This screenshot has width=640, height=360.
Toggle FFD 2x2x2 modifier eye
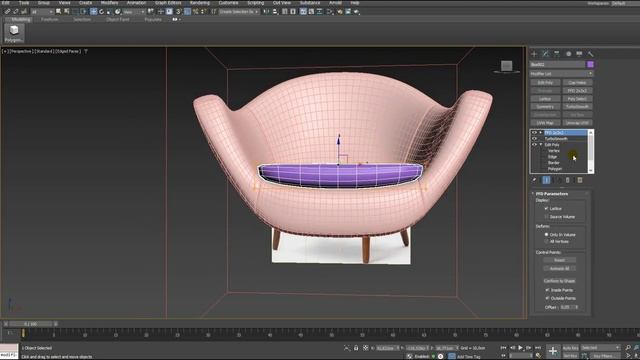pyautogui.click(x=534, y=133)
